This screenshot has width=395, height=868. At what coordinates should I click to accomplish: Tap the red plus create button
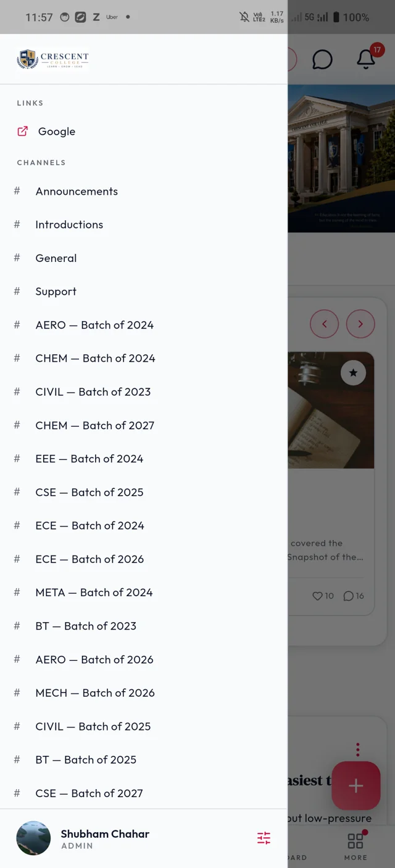point(356,785)
